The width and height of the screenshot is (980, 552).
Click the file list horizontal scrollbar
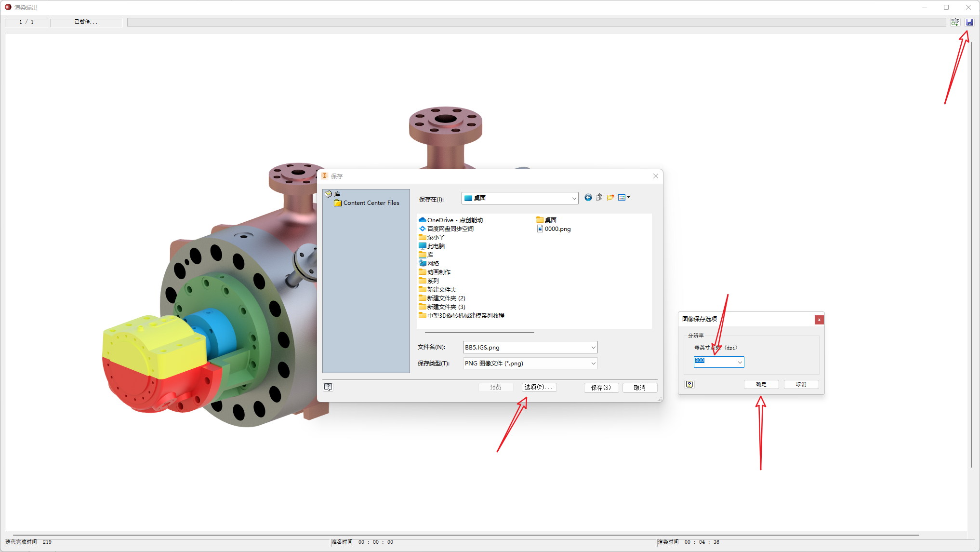pos(479,333)
